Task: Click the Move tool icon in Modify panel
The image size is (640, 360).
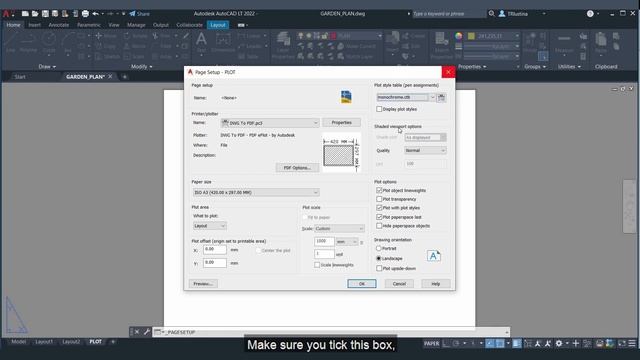Action: coord(98,36)
